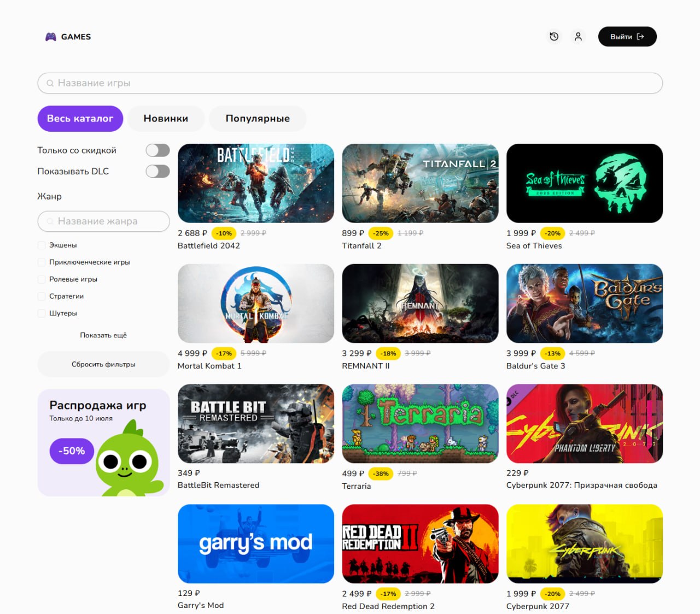The height and width of the screenshot is (614, 700).
Task: Check the Стратегии genre checkbox
Action: click(42, 296)
